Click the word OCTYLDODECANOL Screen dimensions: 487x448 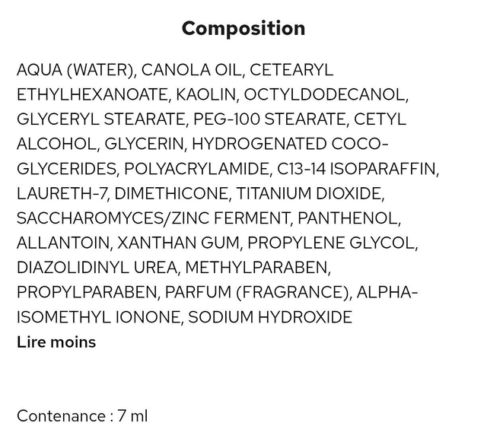point(325,94)
